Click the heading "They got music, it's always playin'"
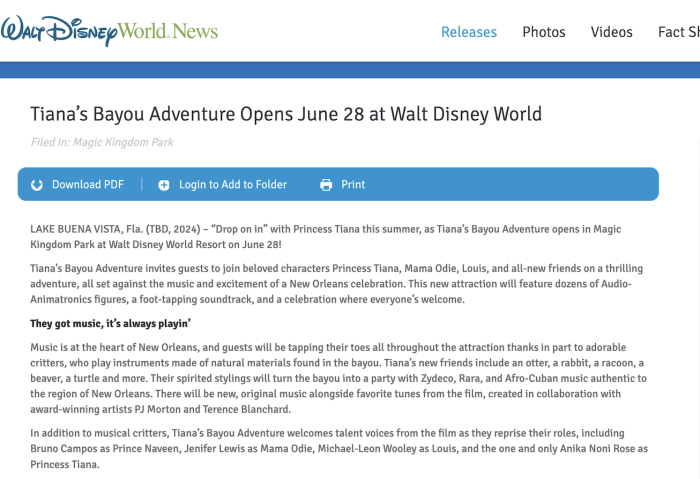Image resolution: width=700 pixels, height=479 pixels. point(111,323)
